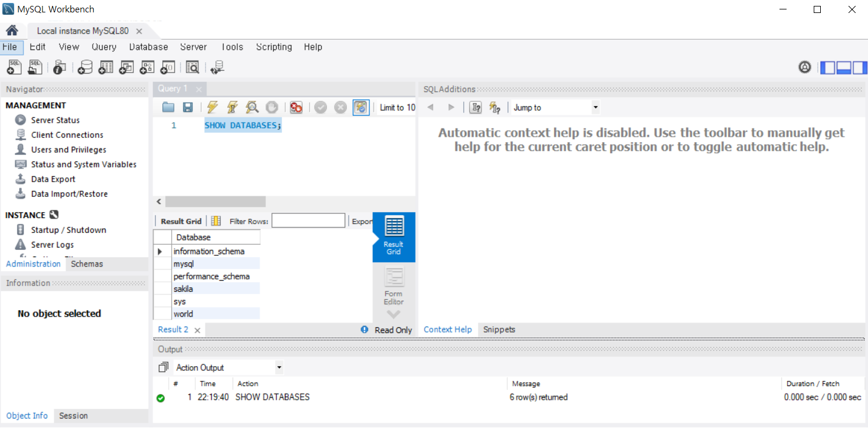Open the File menu

[9, 47]
